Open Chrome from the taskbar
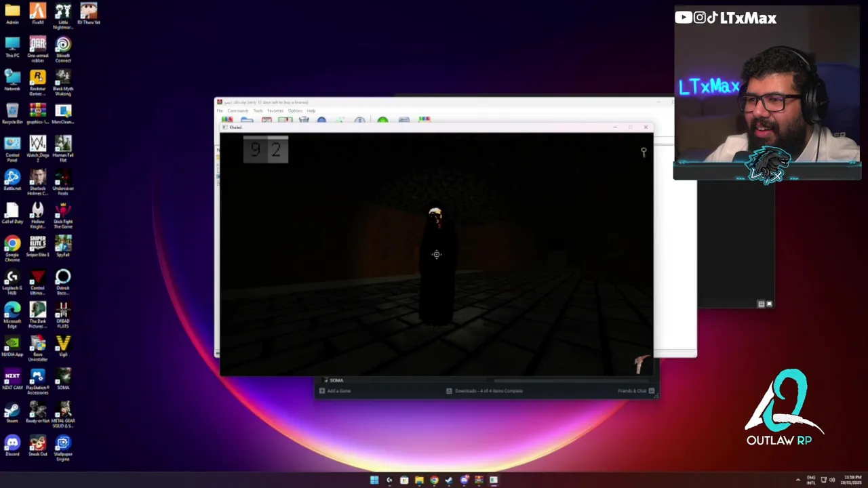 (434, 480)
